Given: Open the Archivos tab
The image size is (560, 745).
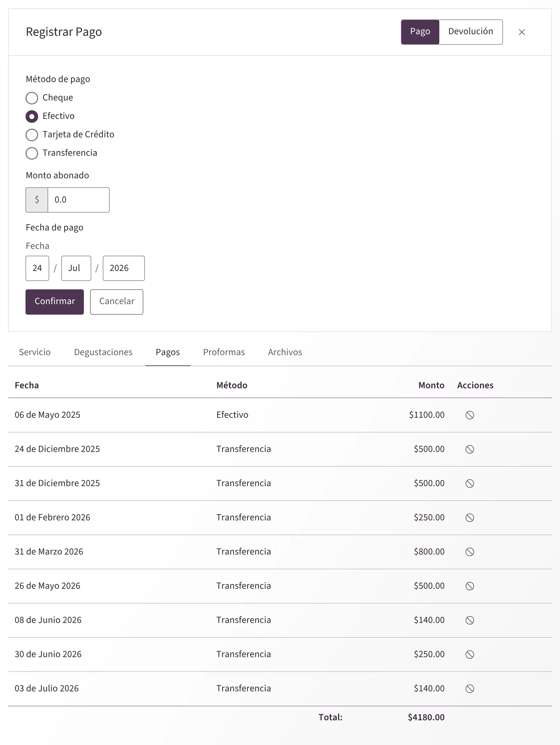Looking at the screenshot, I should pos(285,352).
